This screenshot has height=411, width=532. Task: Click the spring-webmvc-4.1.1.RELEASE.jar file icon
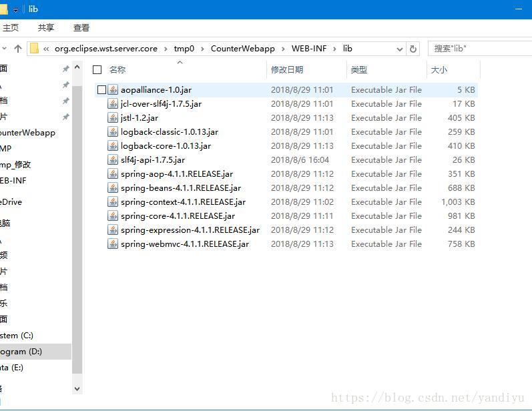[113, 244]
